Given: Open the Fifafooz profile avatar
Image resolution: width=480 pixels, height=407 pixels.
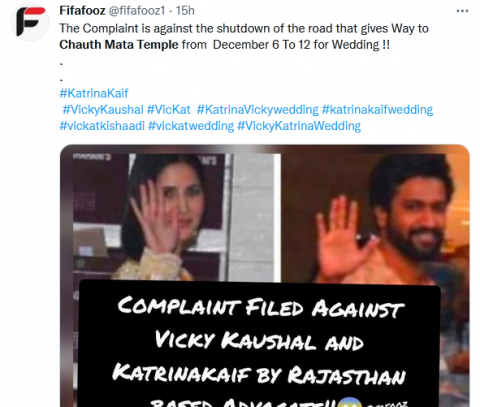Looking at the screenshot, I should [30, 22].
